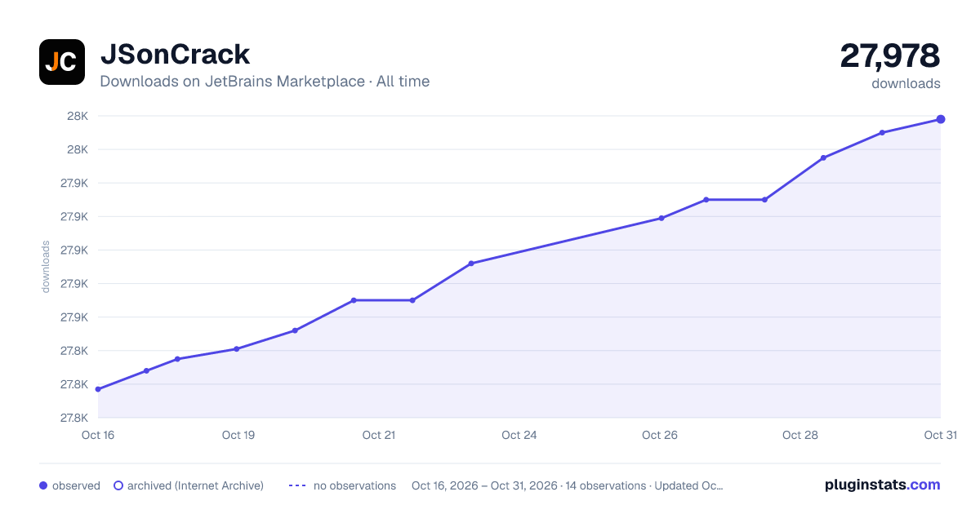Click the rotated downloads y-axis title

(x=46, y=267)
